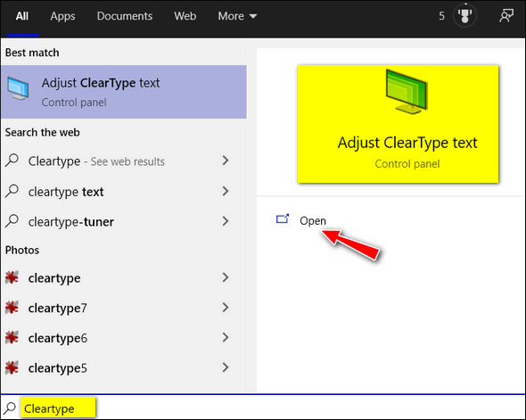Click the green monitor icon in preview pane
Screen dimensions: 526x420
click(x=407, y=91)
